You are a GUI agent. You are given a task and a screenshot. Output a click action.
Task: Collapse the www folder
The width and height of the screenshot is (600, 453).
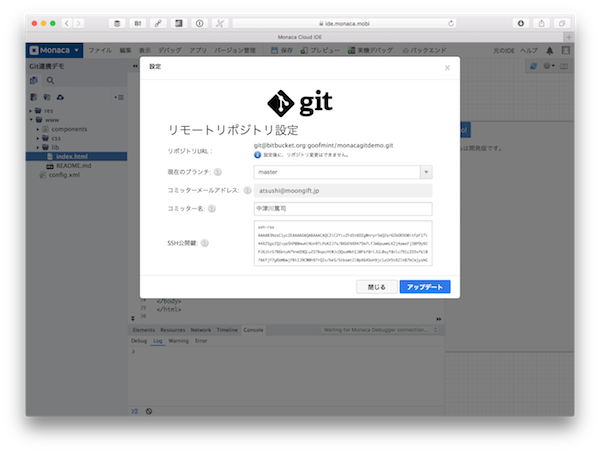pos(31,120)
